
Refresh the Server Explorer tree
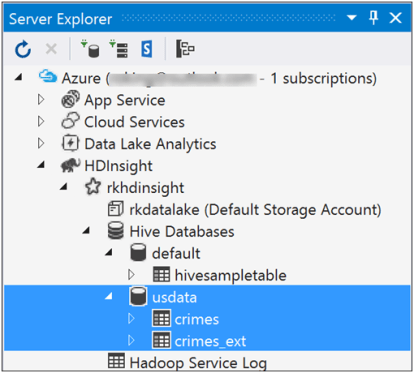coord(23,49)
